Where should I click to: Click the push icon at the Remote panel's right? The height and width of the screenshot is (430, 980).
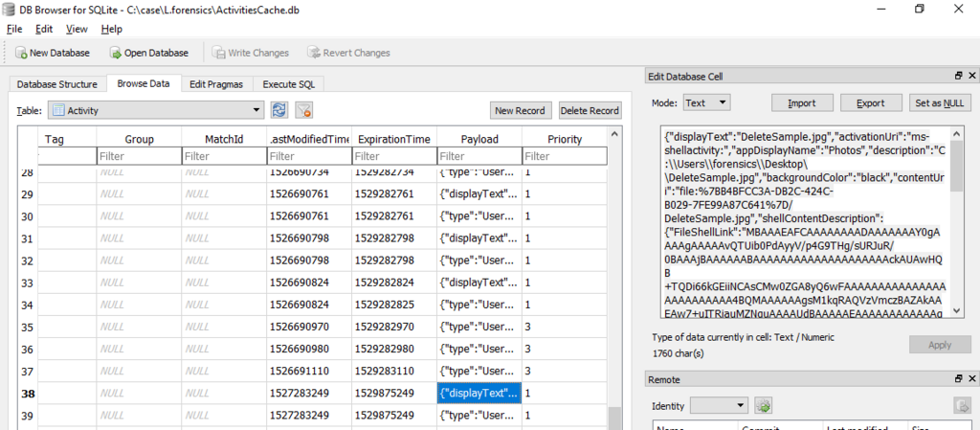(x=961, y=406)
